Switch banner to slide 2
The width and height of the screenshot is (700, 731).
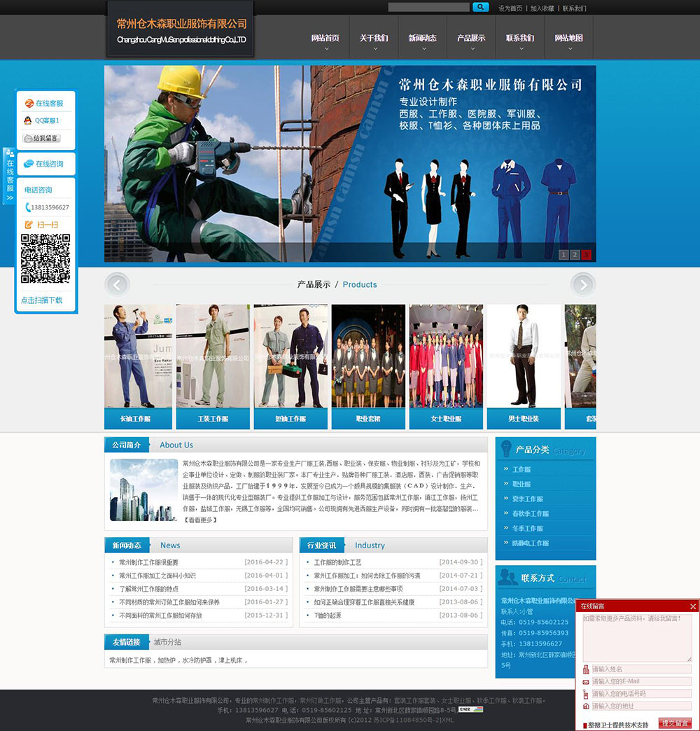[x=575, y=255]
